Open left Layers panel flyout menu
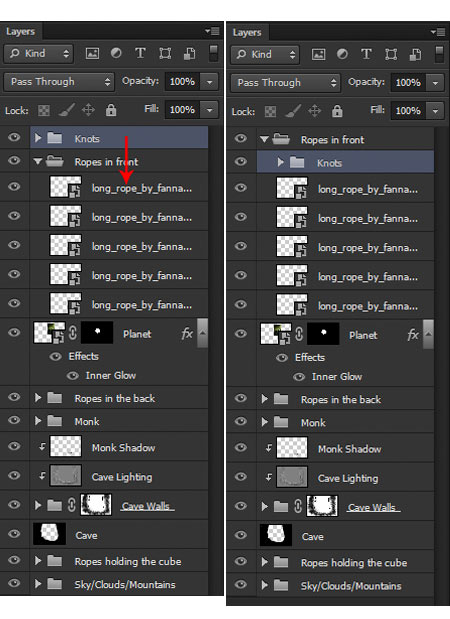The width and height of the screenshot is (450, 619). (x=212, y=31)
